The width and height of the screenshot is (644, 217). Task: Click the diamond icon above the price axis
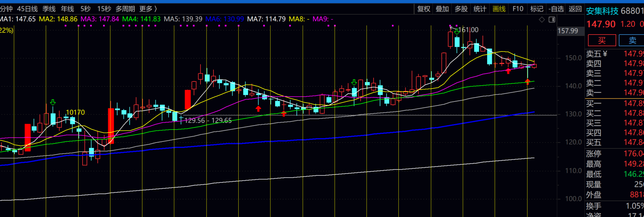(x=542, y=19)
